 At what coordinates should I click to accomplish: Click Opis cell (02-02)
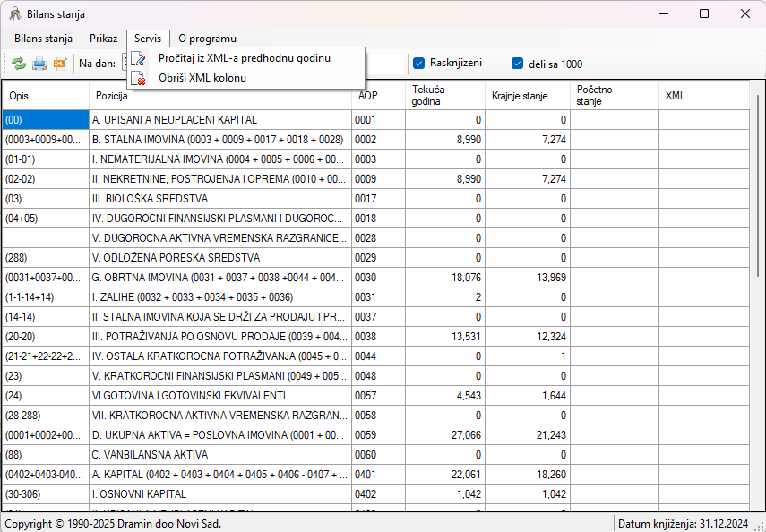coord(46,179)
